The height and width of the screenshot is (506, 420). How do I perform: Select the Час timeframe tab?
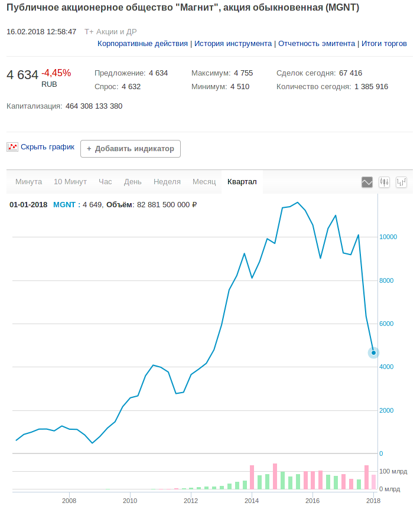[x=105, y=182]
